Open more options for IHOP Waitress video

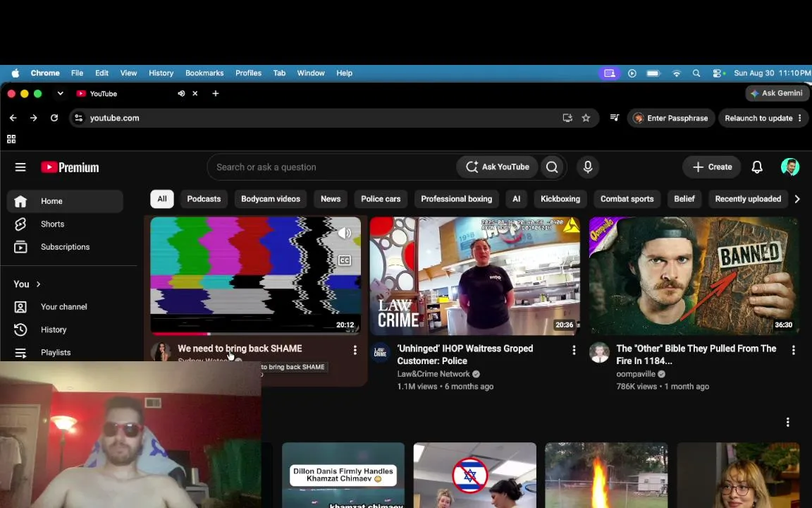574,350
